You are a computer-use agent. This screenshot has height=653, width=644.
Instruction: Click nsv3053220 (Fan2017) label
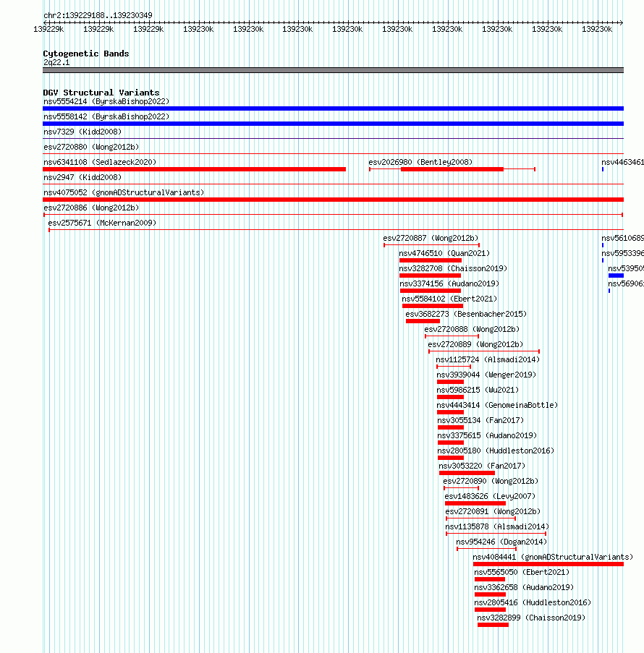coord(482,466)
